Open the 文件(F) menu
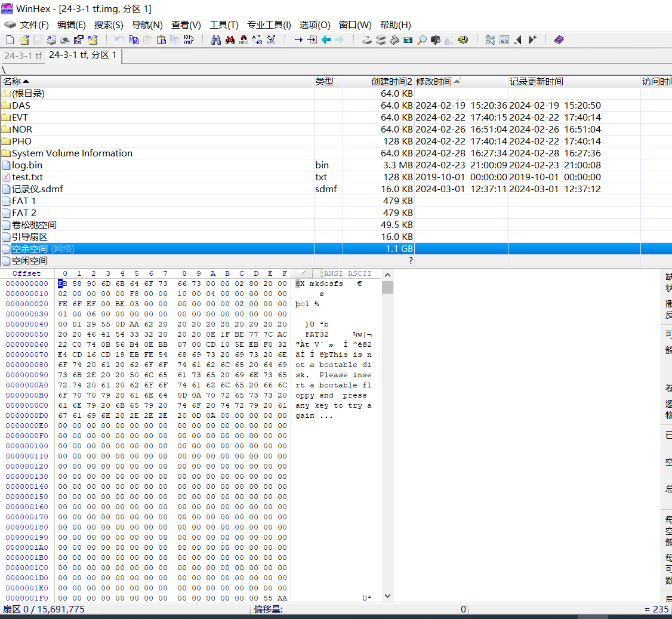 [34, 25]
